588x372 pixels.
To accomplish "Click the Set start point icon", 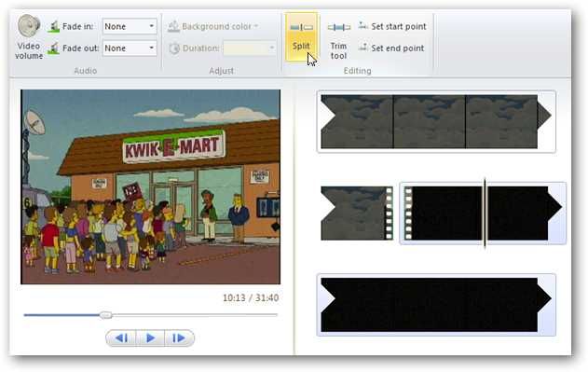I will coord(362,26).
